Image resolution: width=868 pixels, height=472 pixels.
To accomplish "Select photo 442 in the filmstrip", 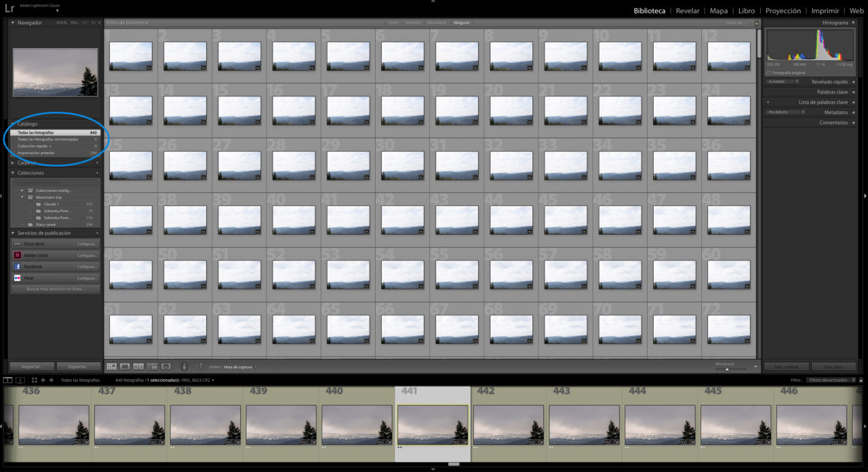I will pyautogui.click(x=507, y=425).
